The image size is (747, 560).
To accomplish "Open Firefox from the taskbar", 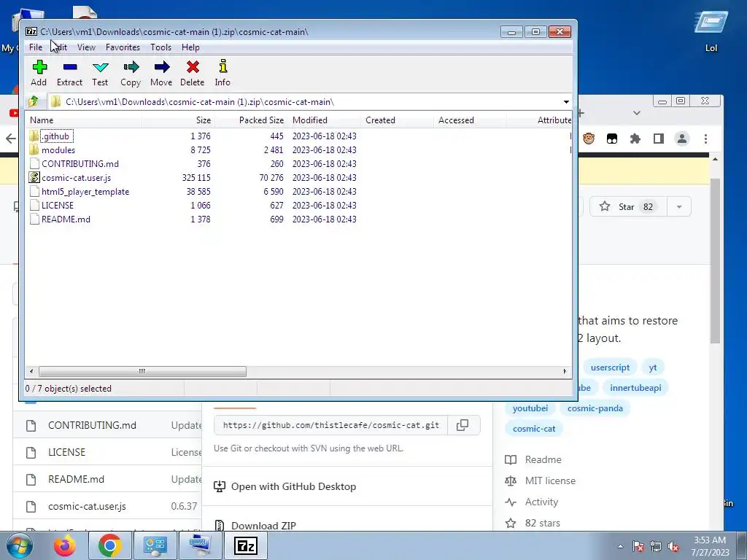I will coord(64,545).
